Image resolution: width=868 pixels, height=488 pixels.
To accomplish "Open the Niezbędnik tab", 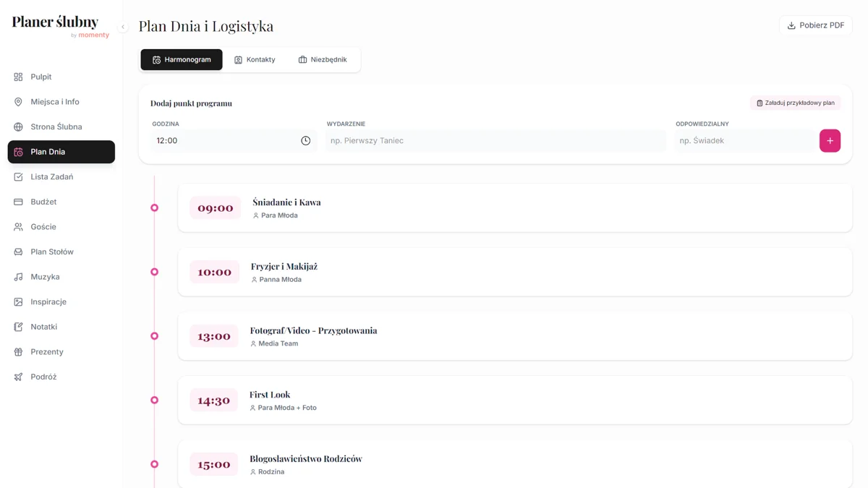I will (323, 60).
